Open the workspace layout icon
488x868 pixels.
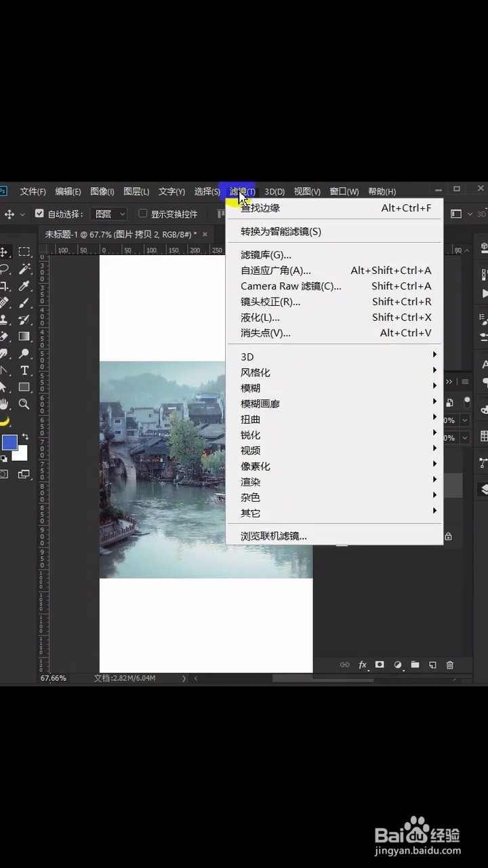click(x=456, y=214)
